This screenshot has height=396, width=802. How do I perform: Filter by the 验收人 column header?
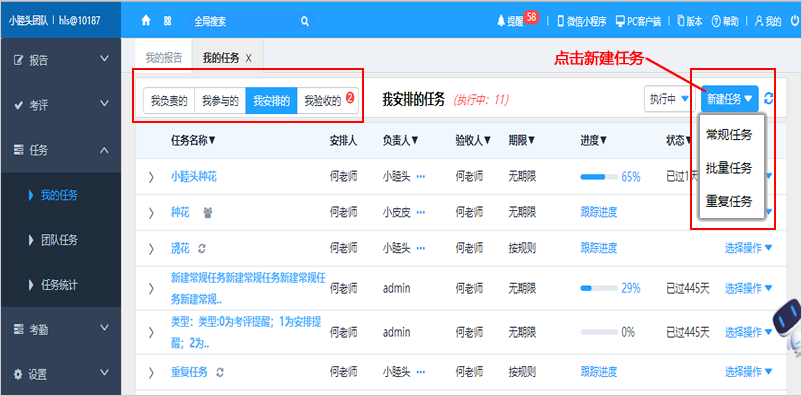point(473,141)
